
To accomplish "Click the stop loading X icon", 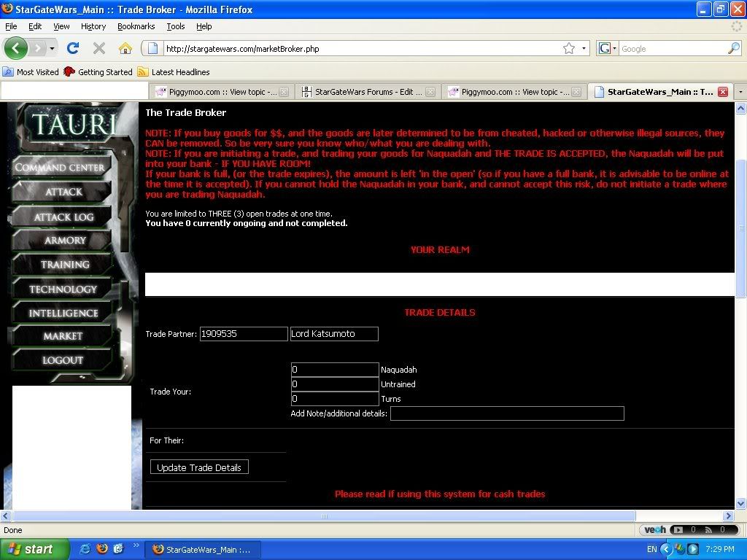I will [x=99, y=48].
